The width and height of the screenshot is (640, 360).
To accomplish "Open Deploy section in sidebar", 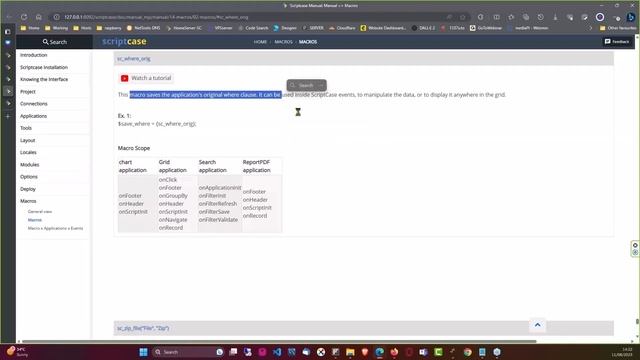I will click(x=28, y=189).
